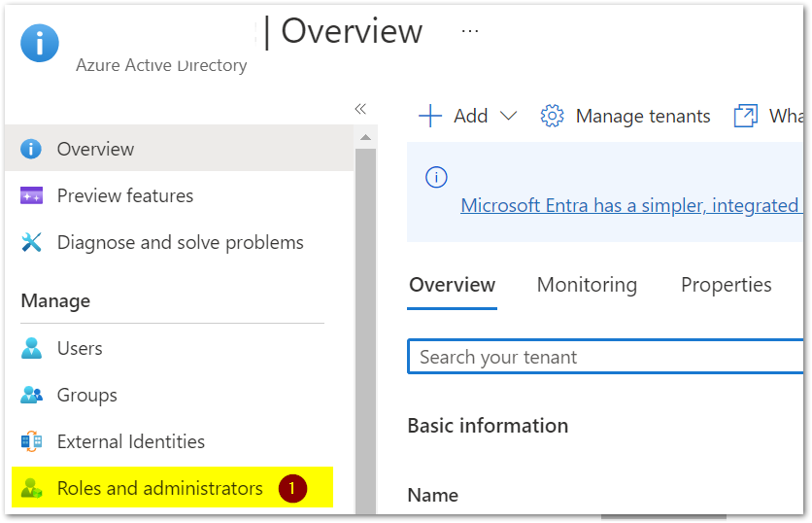The height and width of the screenshot is (523, 812).
Task: Select the Overview tab
Action: pyautogui.click(x=452, y=285)
